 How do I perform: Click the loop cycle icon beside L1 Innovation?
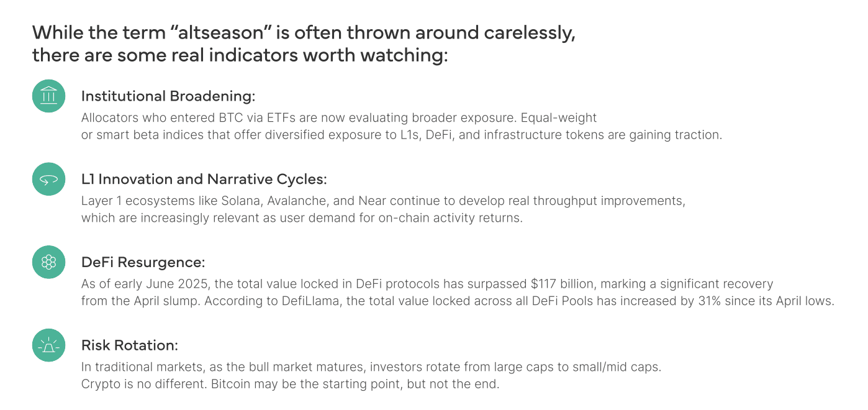[x=48, y=180]
